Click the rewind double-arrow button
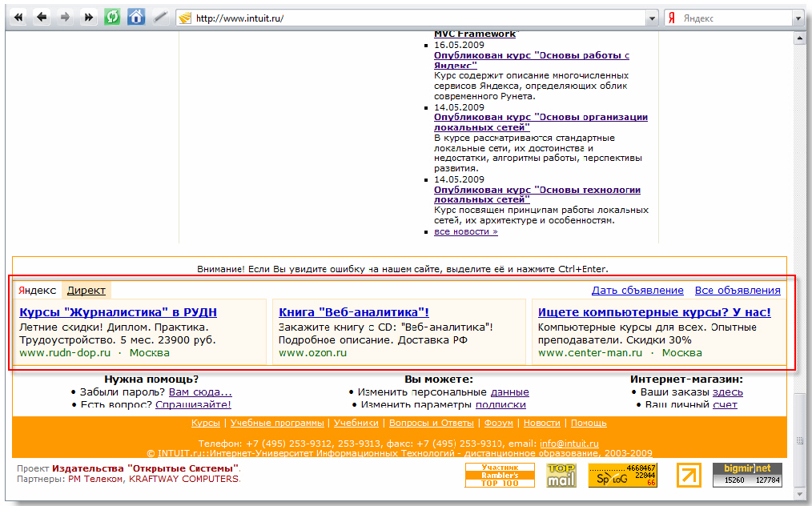812x506 pixels. tap(18, 18)
